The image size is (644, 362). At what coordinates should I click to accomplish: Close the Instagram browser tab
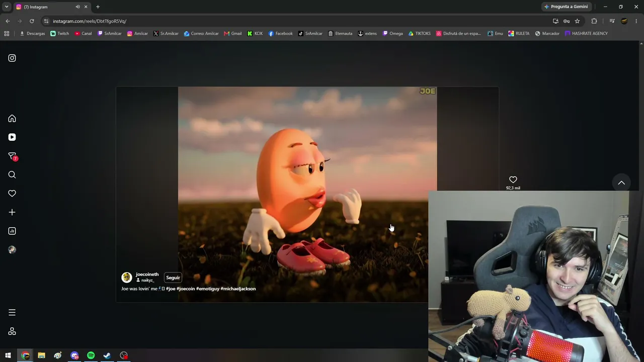(86, 7)
